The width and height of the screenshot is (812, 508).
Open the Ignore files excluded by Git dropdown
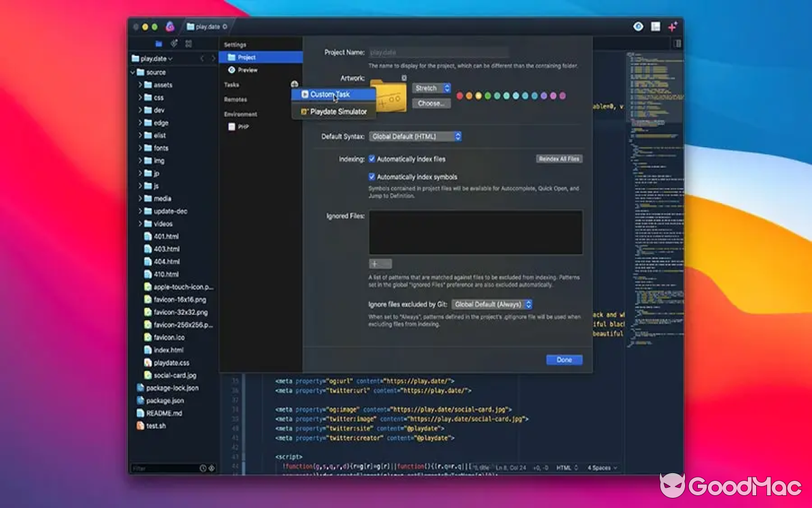[494, 304]
